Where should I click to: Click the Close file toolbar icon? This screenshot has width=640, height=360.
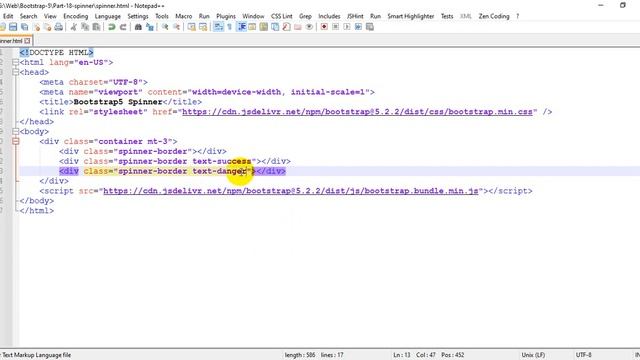(37, 27)
